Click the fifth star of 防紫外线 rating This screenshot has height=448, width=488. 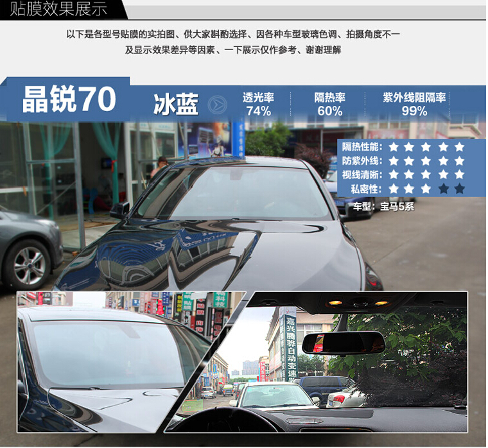pos(459,160)
